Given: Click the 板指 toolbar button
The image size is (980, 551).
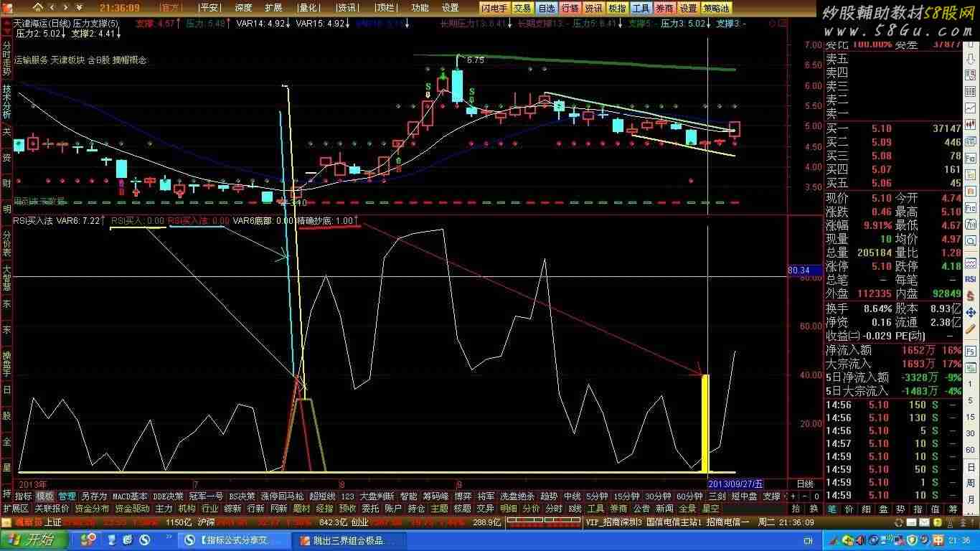Looking at the screenshot, I should coord(617,8).
